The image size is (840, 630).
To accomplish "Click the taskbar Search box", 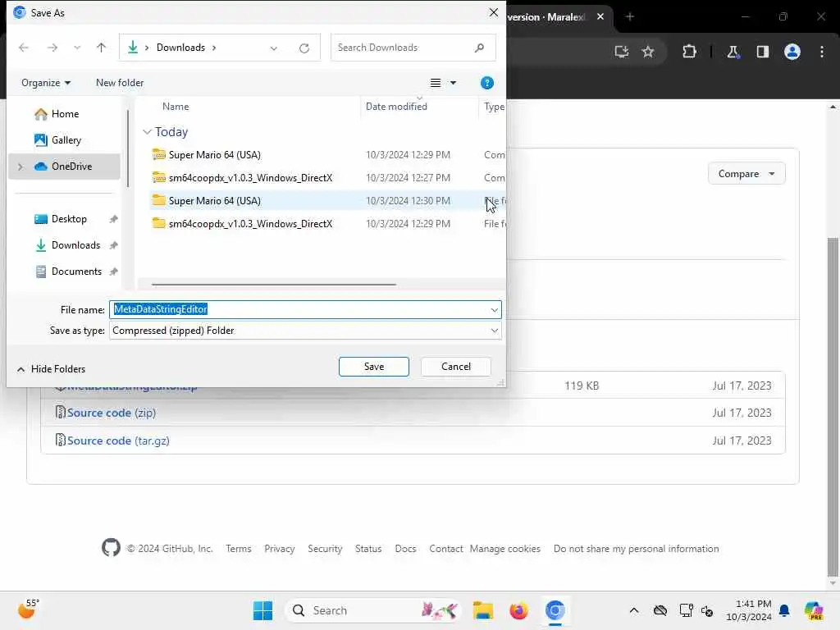I will pyautogui.click(x=373, y=610).
